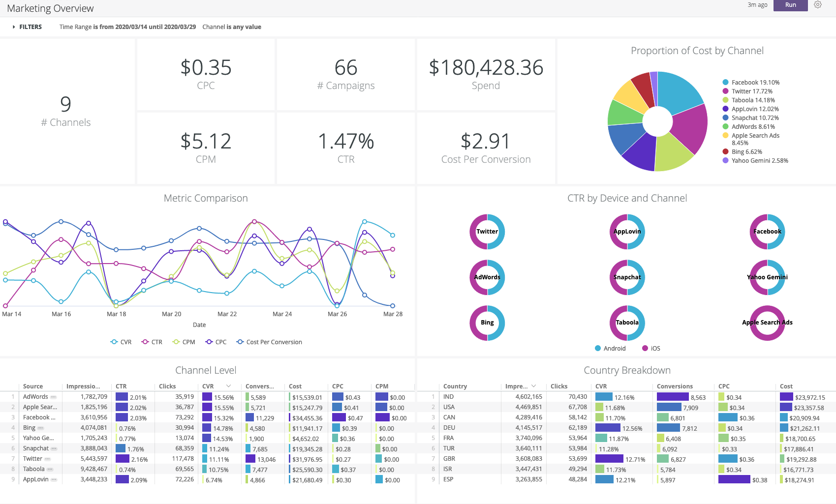Expand the FILTERS section

(28, 27)
